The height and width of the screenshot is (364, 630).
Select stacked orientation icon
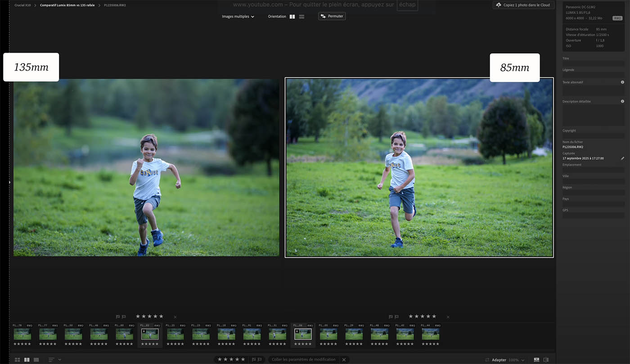301,17
